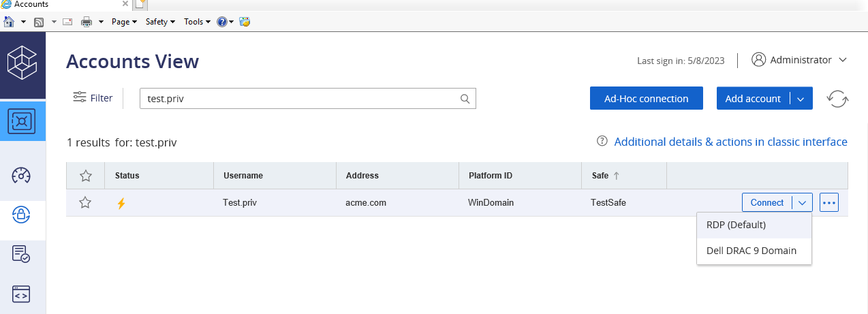Click the Print toolbar icon
The height and width of the screenshot is (314, 868).
87,22
